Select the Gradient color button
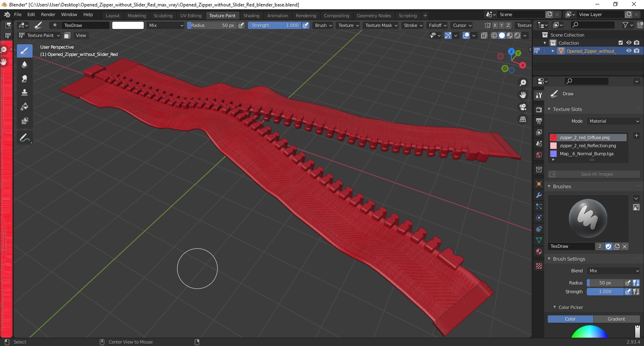Viewport: 644px width, 346px height. tap(617, 319)
